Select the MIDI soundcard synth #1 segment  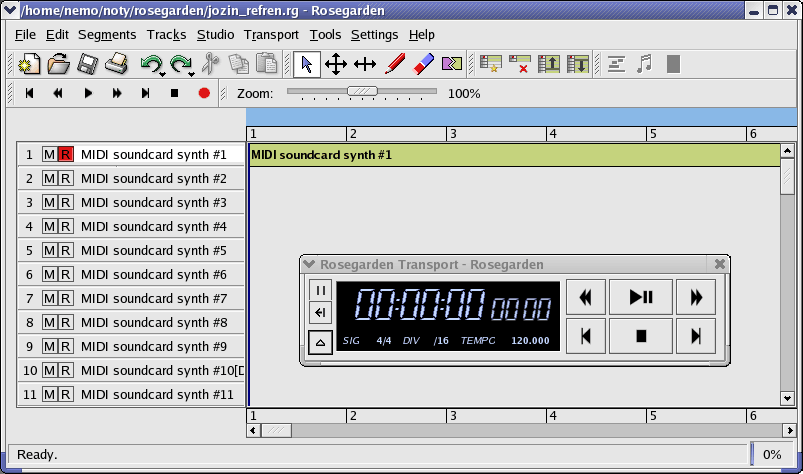[x=514, y=155]
